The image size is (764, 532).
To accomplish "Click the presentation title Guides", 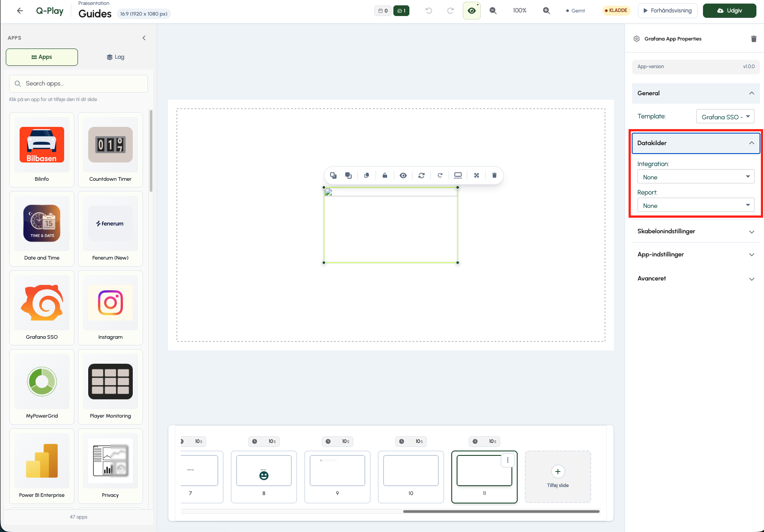I will click(95, 14).
